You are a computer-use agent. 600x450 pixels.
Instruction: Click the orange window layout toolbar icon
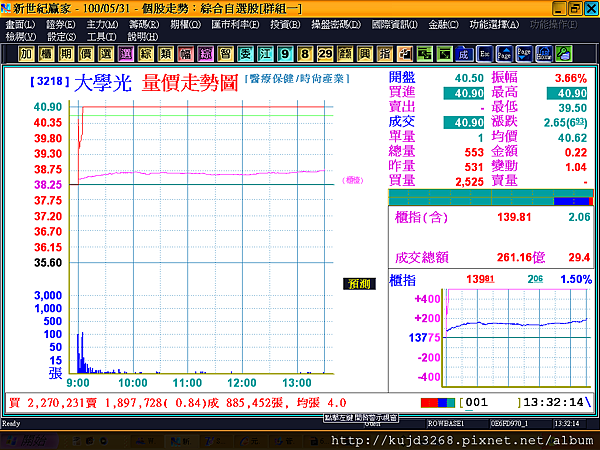pyautogui.click(x=404, y=54)
